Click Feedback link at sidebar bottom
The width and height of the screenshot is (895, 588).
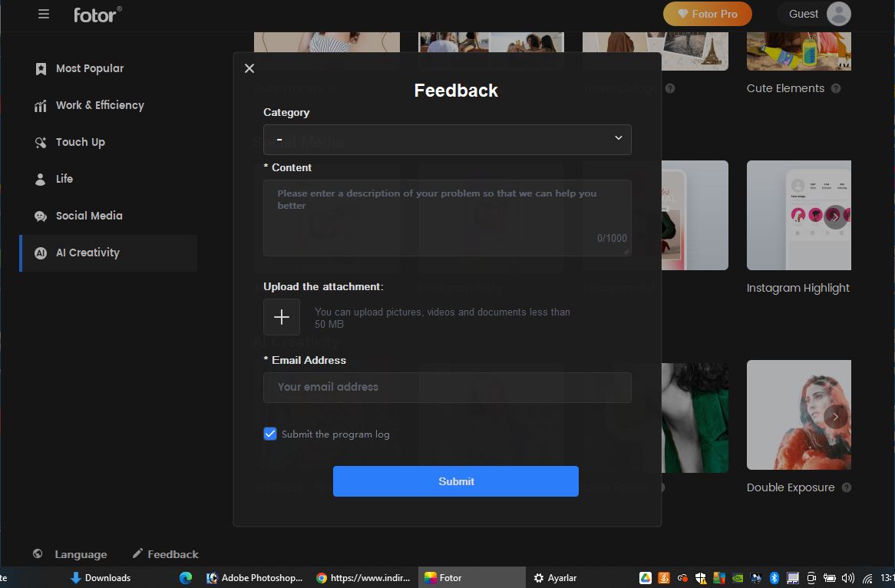[x=173, y=554]
